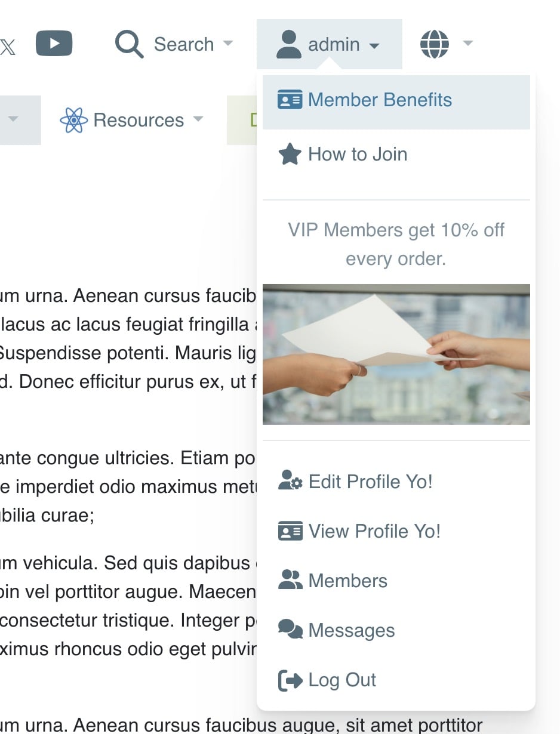
Task: Click the X (Twitter) social icon
Action: tap(8, 46)
